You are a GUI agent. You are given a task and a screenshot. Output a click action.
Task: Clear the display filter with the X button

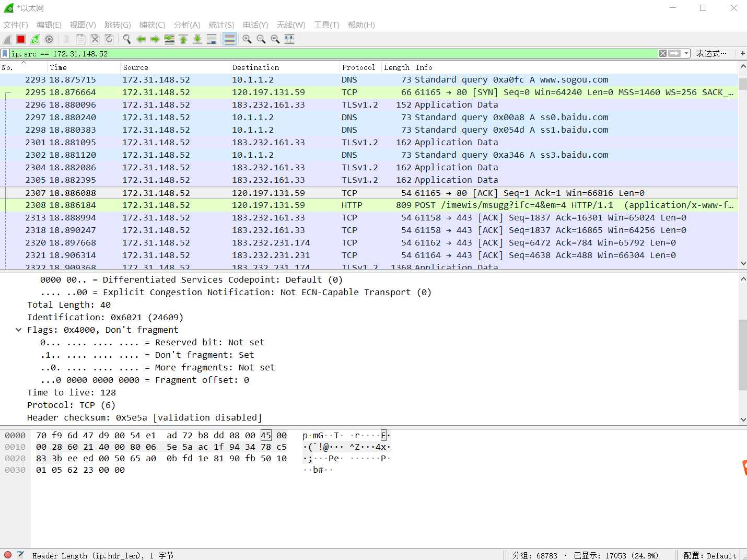(x=663, y=53)
